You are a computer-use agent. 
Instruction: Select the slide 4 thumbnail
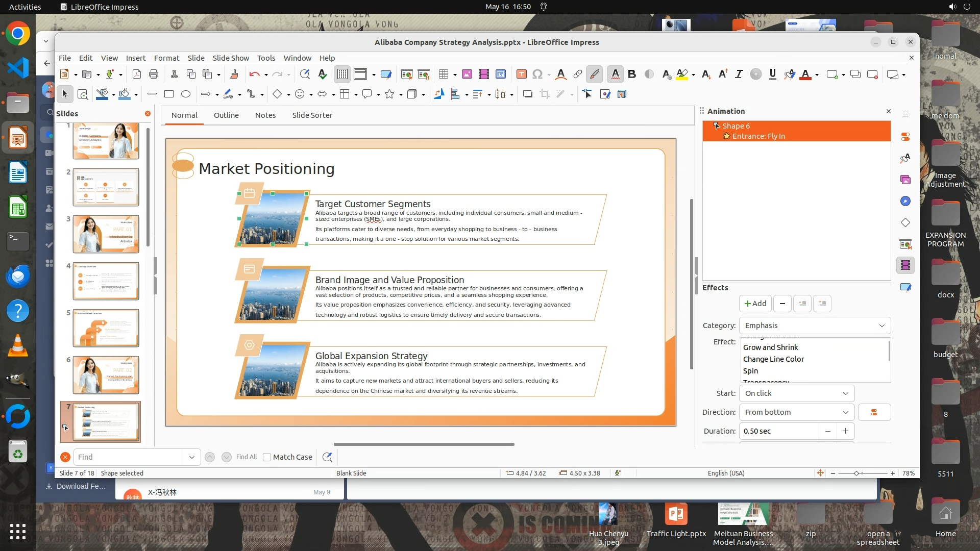pyautogui.click(x=106, y=281)
